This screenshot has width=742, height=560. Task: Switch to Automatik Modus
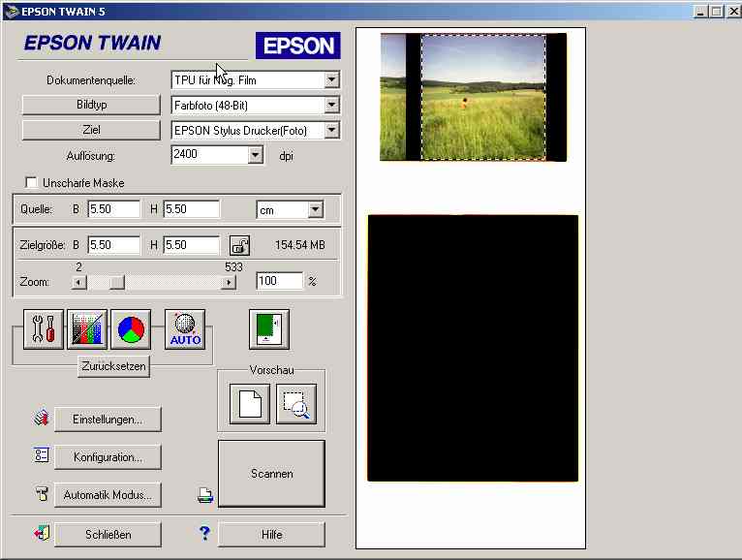click(108, 495)
